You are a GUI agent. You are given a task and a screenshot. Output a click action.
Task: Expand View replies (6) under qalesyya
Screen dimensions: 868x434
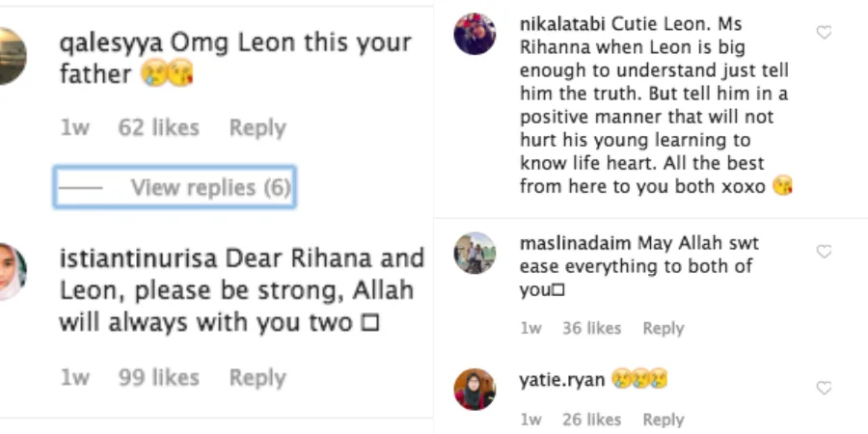210,188
